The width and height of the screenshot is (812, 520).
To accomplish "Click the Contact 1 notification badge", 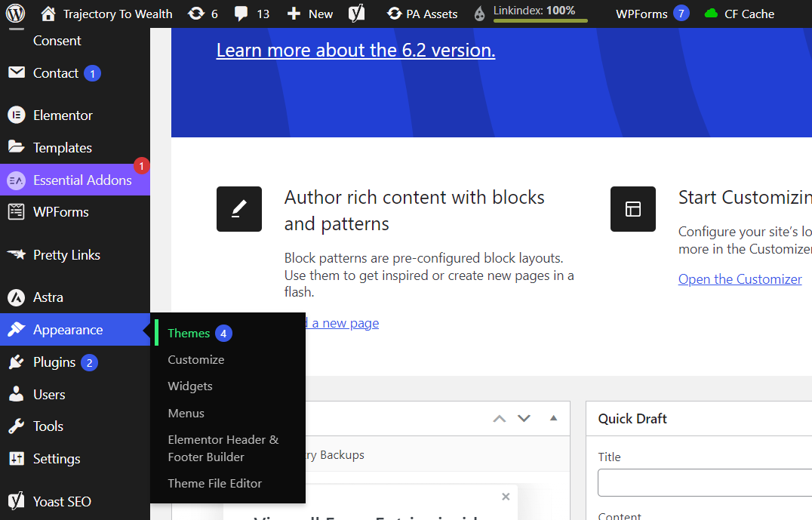I will [92, 73].
